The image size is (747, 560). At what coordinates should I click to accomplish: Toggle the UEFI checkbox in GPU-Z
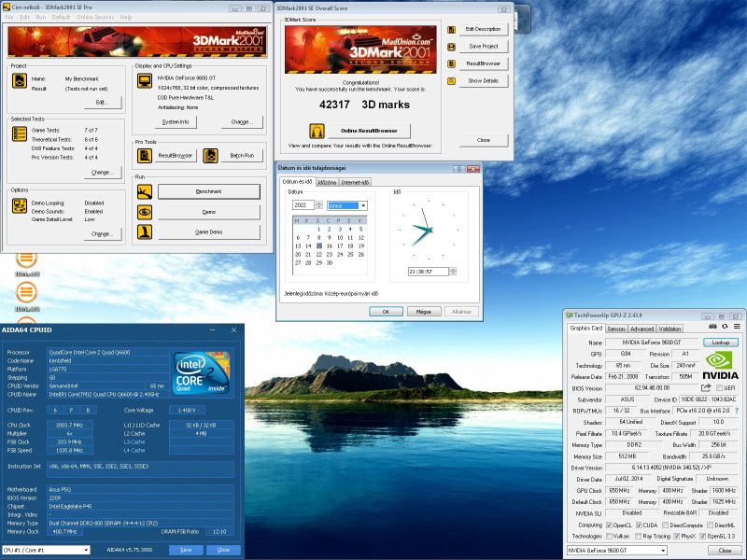(719, 388)
